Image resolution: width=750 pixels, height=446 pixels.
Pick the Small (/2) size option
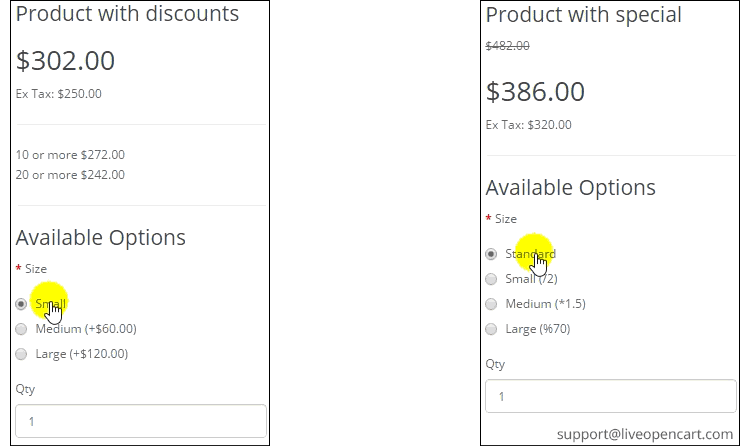491,279
